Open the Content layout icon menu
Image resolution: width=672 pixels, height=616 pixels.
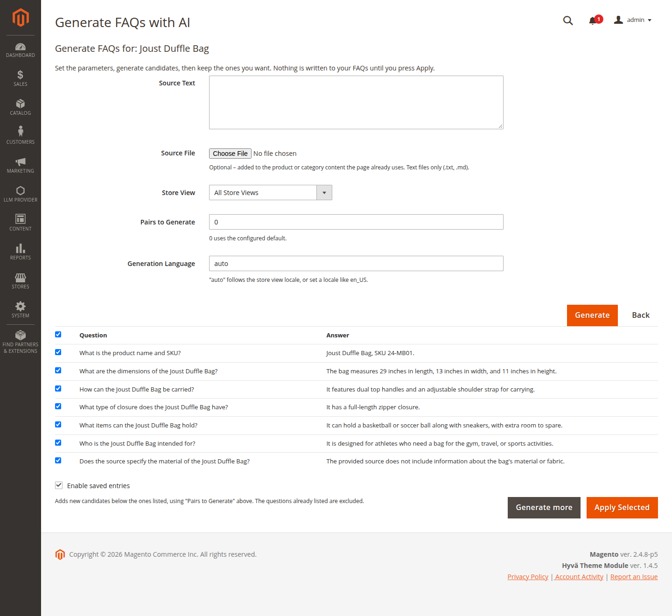pos(21,218)
